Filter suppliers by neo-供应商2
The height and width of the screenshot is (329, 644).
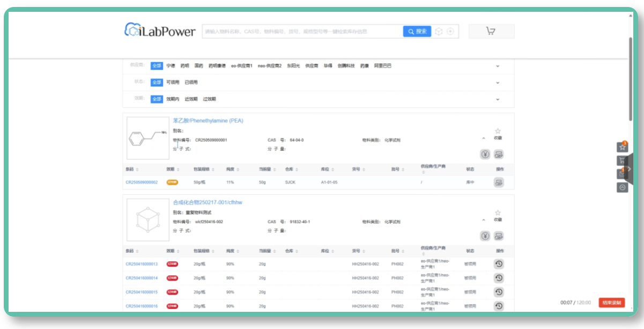click(270, 65)
